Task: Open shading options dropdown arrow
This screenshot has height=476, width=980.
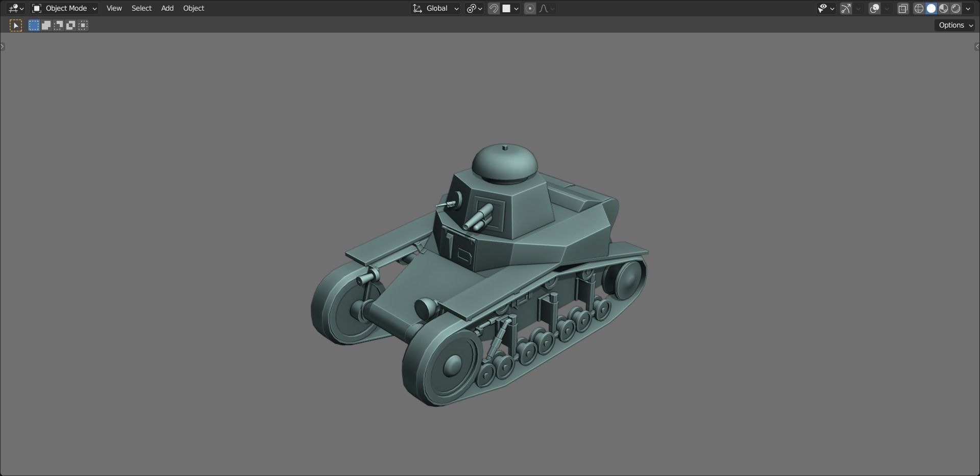Action: click(968, 8)
